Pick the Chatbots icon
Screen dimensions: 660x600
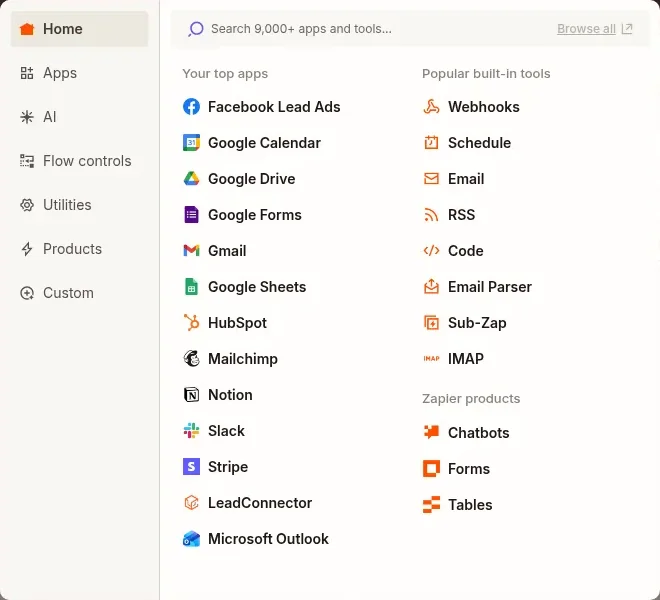pos(431,432)
